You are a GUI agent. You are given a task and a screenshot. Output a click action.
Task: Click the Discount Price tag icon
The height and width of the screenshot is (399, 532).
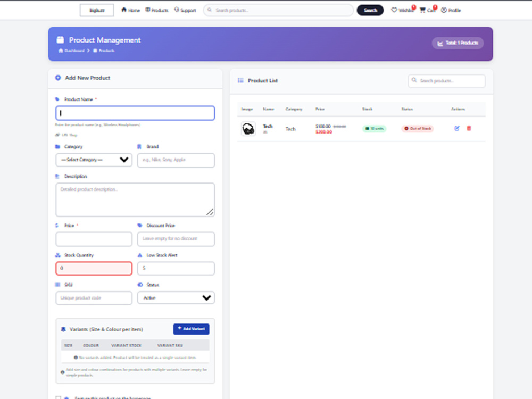coord(140,225)
